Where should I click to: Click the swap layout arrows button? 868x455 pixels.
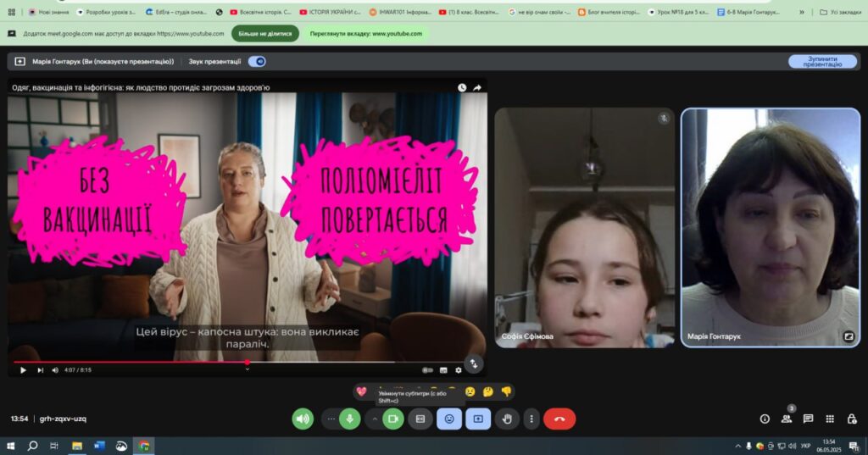474,363
